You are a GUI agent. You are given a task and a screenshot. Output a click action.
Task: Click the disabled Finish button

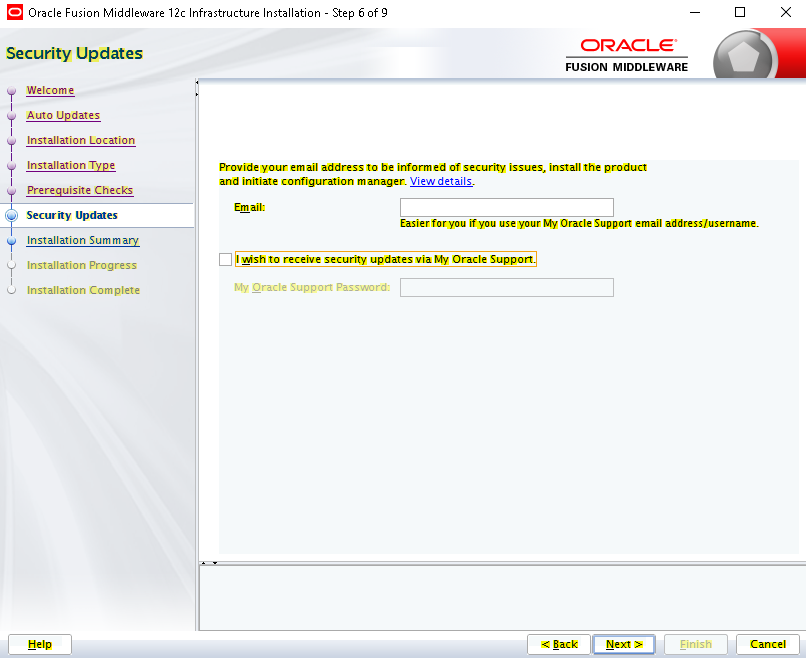click(695, 644)
